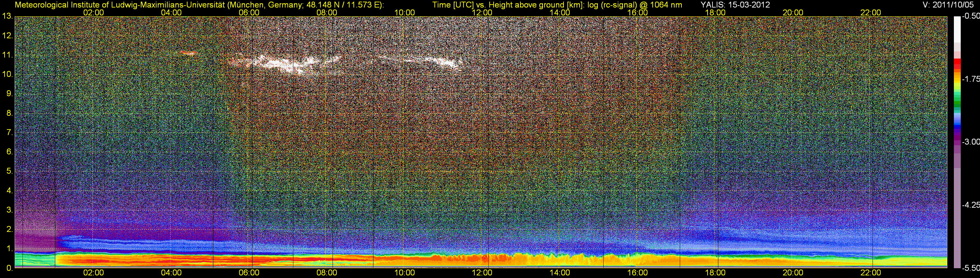Viewport: 980px width, 278px height.
Task: Click the 11 km height axis label
Action: 7,55
